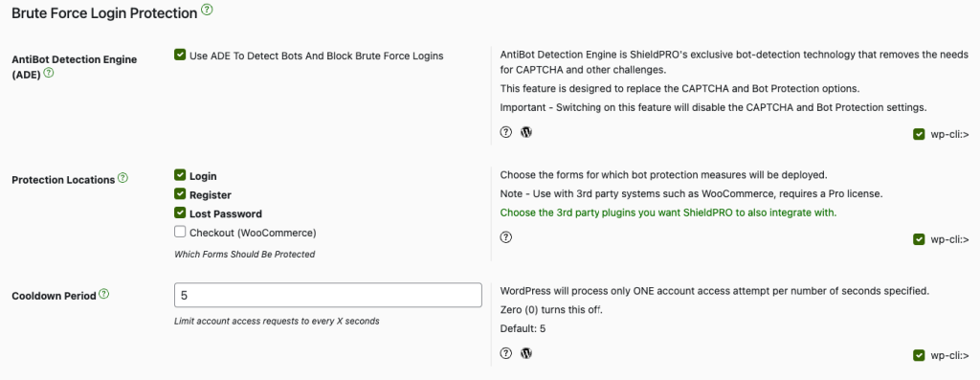Click WordPress logo icon under Cooldown Period description
The width and height of the screenshot is (980, 380).
click(x=526, y=353)
